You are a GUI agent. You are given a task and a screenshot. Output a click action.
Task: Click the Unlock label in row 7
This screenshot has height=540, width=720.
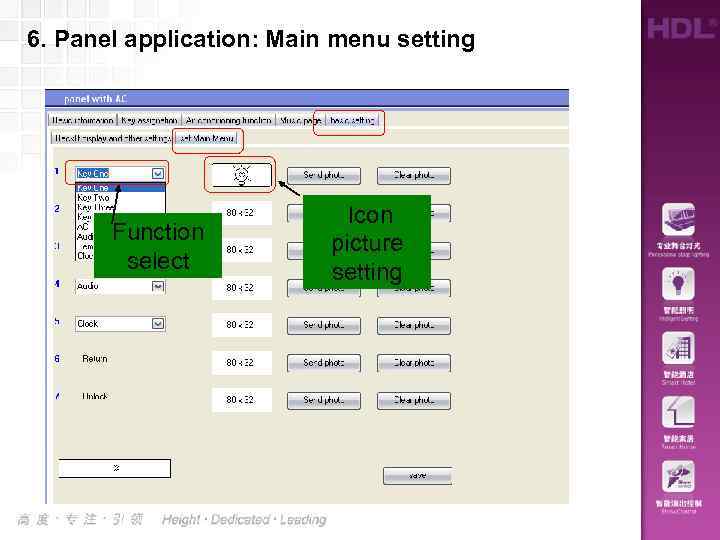click(95, 396)
